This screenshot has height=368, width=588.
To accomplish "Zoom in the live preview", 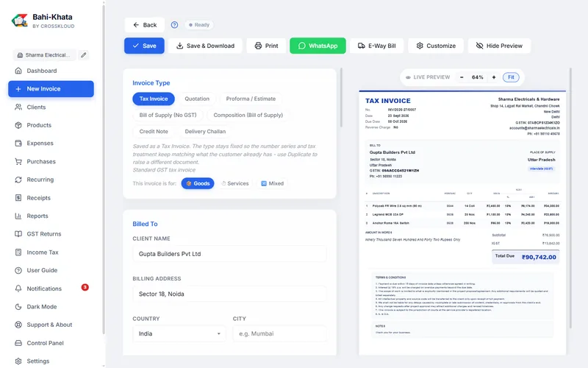I will tap(494, 77).
